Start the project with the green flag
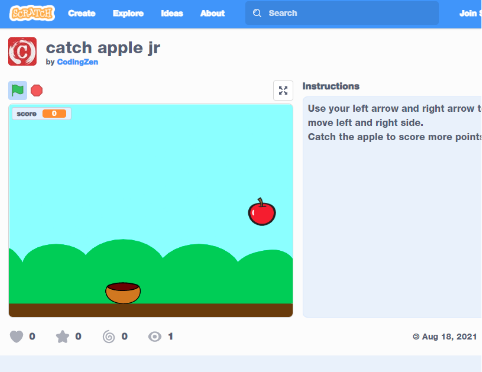The width and height of the screenshot is (482, 372). 17,90
